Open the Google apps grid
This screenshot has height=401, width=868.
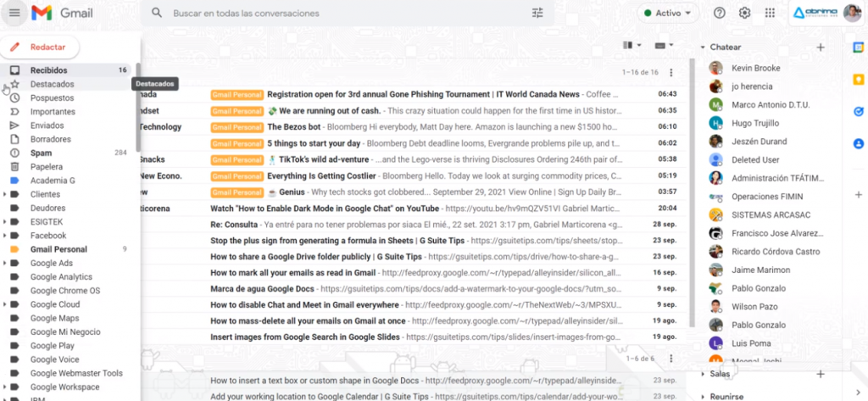(770, 13)
